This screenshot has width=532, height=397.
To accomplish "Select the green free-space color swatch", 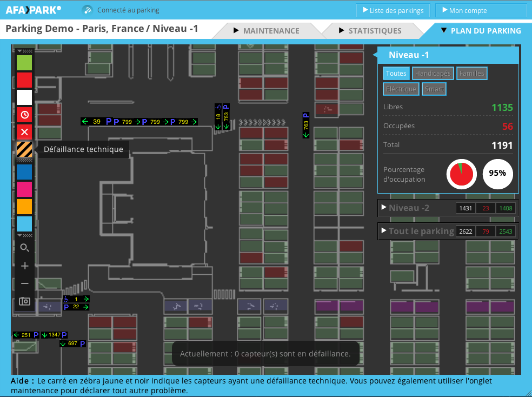I will pyautogui.click(x=24, y=63).
